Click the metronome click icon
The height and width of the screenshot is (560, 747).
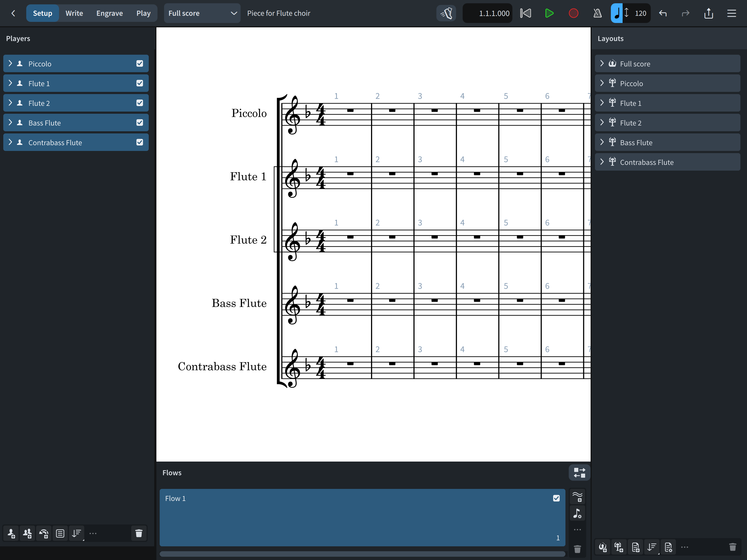597,13
